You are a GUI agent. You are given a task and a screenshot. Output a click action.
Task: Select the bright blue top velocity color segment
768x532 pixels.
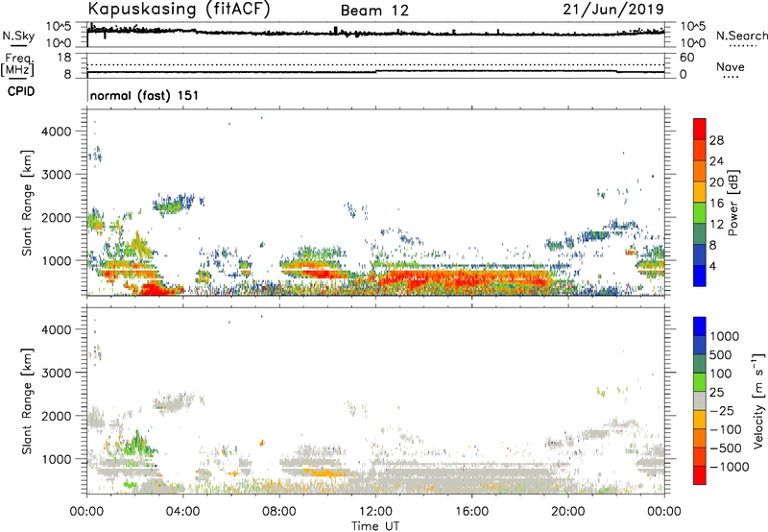(700, 327)
